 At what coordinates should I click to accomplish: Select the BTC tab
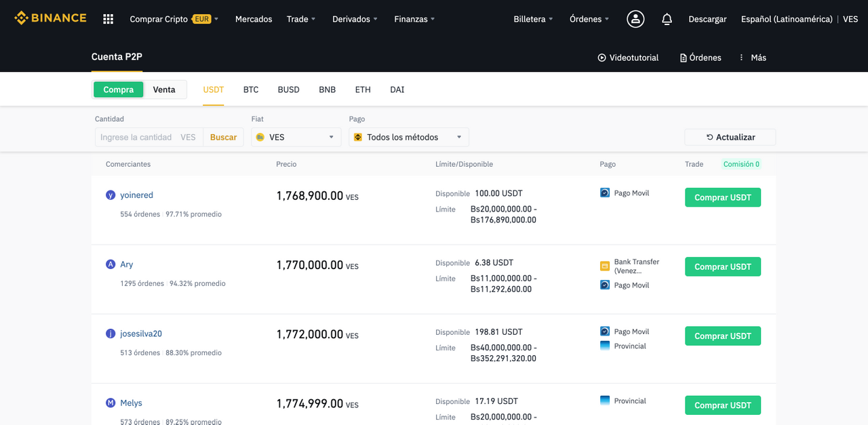click(x=251, y=89)
